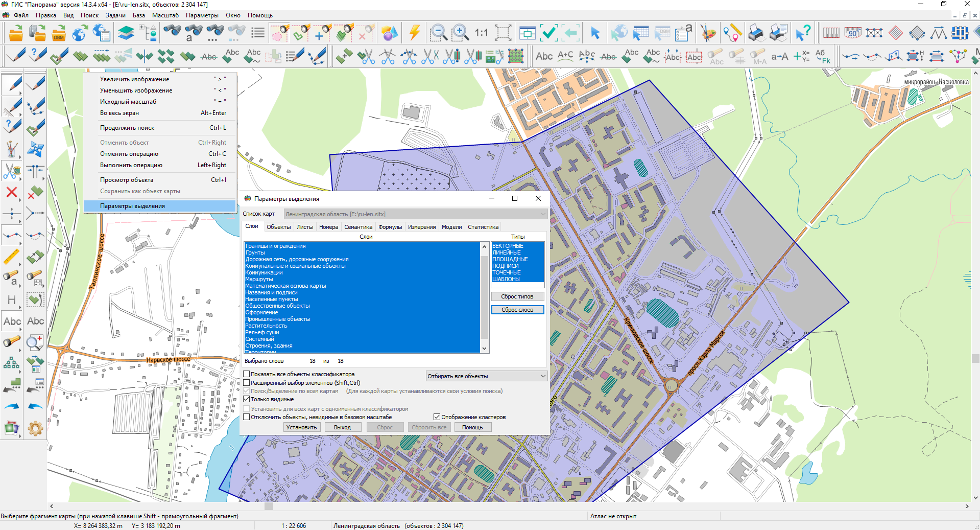Viewport: 980px width, 530px height.
Task: Select 'Растительность' layer in the list
Action: (x=266, y=326)
